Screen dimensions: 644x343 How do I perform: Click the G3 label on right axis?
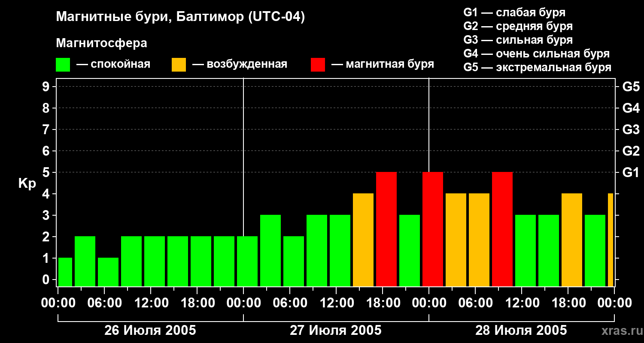[x=631, y=129]
